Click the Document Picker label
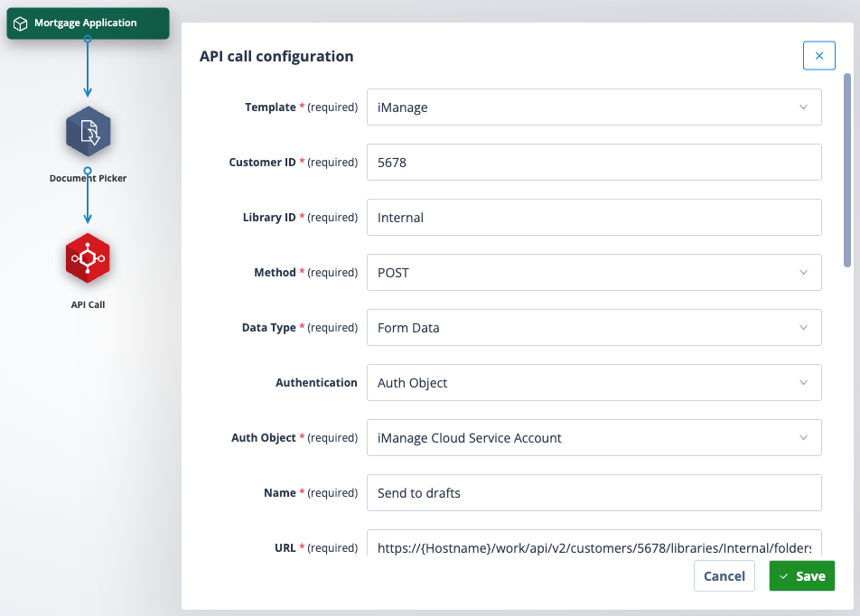860x616 pixels. (88, 178)
